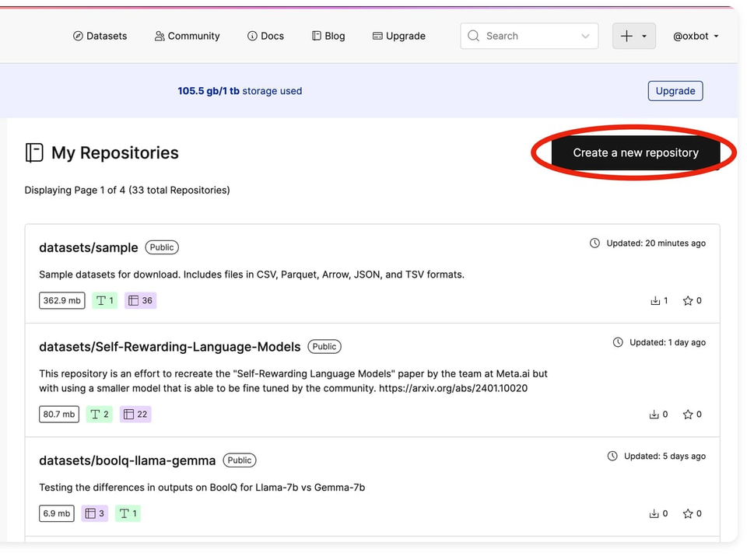Select Community from the navigation menu
Image resolution: width=747 pixels, height=560 pixels.
187,36
